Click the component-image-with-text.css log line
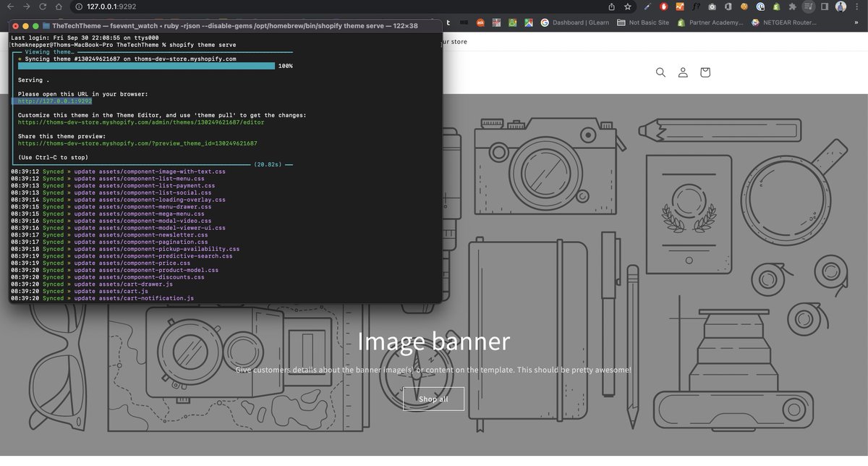868x466 pixels. point(118,171)
